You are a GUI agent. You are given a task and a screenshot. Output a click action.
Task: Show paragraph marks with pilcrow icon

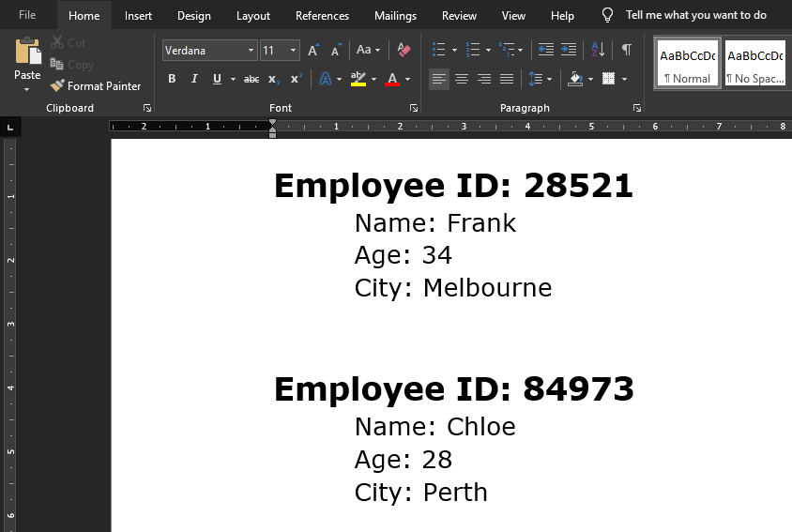coord(626,50)
